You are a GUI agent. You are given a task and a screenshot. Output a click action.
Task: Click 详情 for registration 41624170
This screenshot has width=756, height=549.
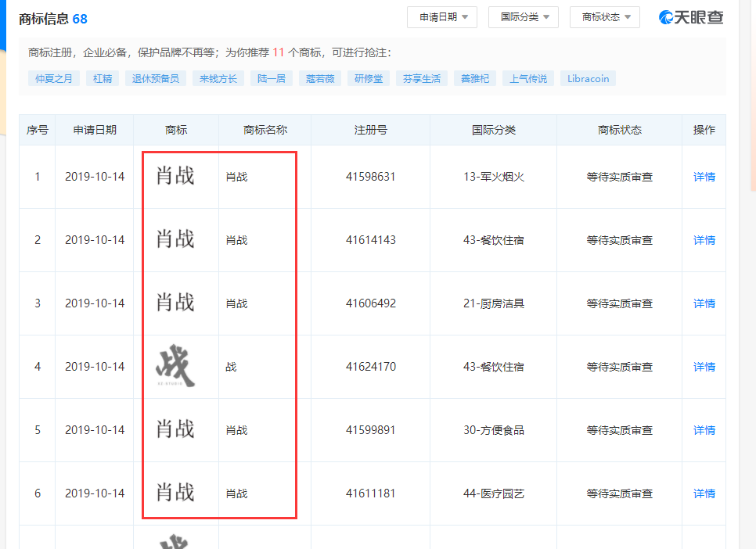pos(704,367)
